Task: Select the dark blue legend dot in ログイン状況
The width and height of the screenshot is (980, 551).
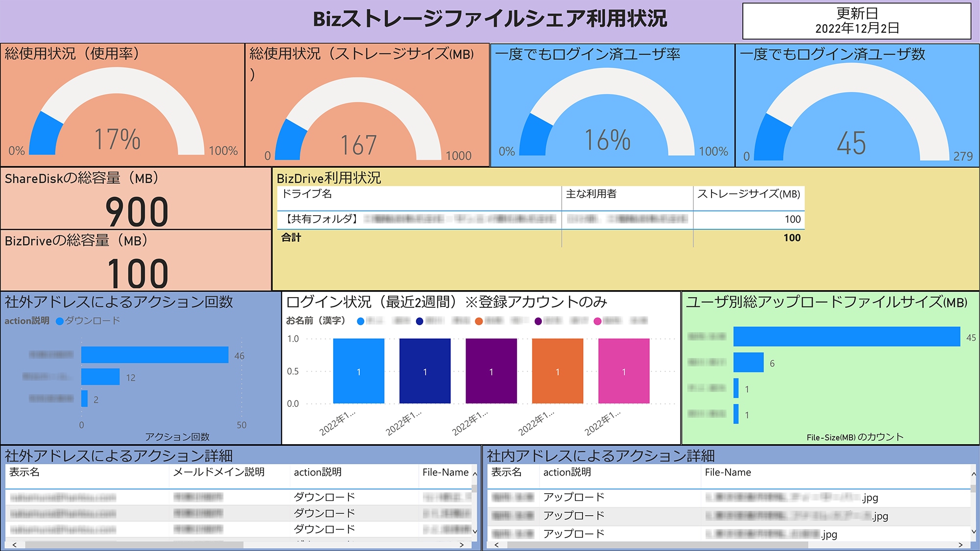Action: click(x=419, y=321)
